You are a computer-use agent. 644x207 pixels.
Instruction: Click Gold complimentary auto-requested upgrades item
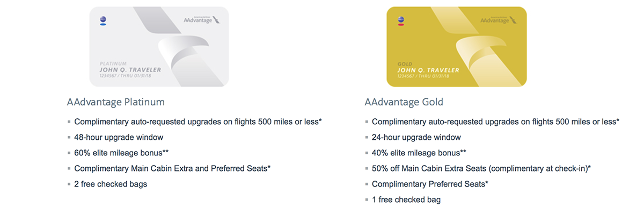(496, 122)
